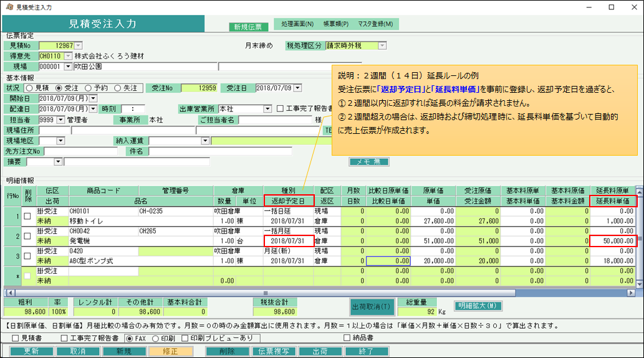Screen dimensions: 644x358
Task: Click the 一括月延 type cell
Action: point(288,231)
